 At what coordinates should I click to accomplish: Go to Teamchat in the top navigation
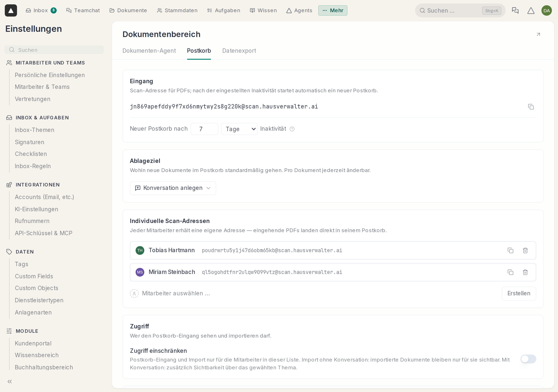point(83,10)
